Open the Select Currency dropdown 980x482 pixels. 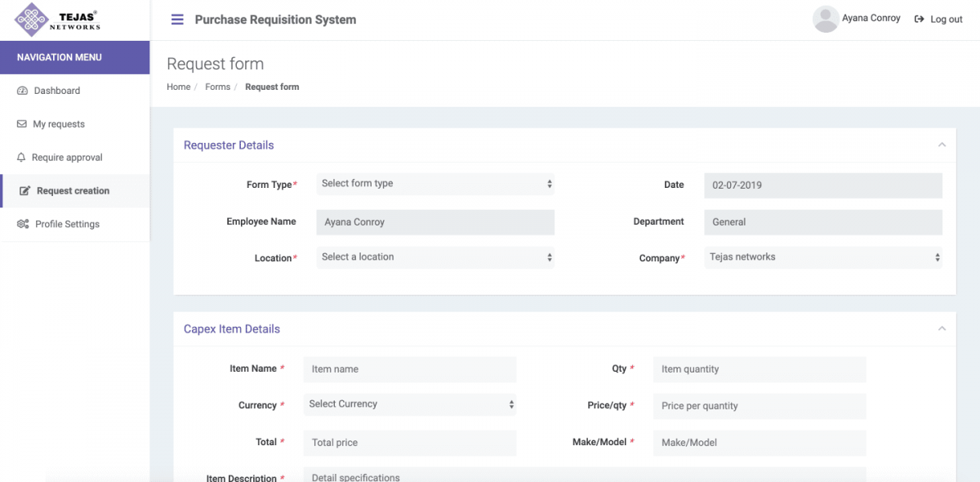[x=409, y=404]
